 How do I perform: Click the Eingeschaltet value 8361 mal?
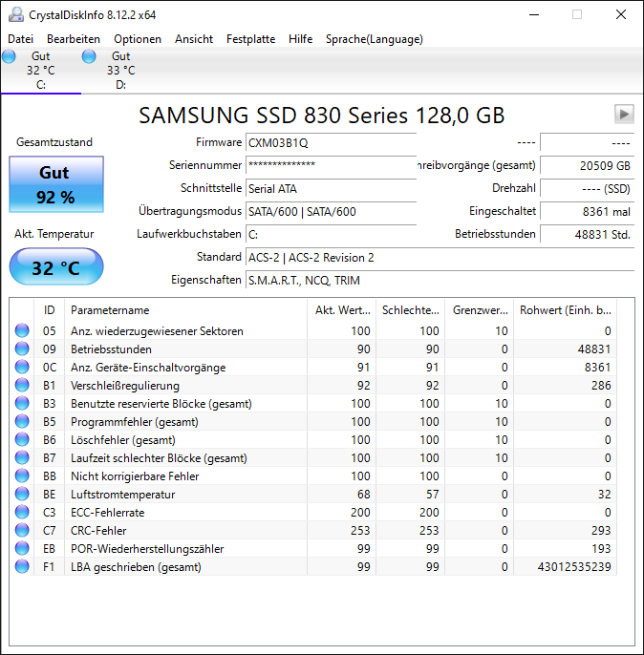pos(588,211)
